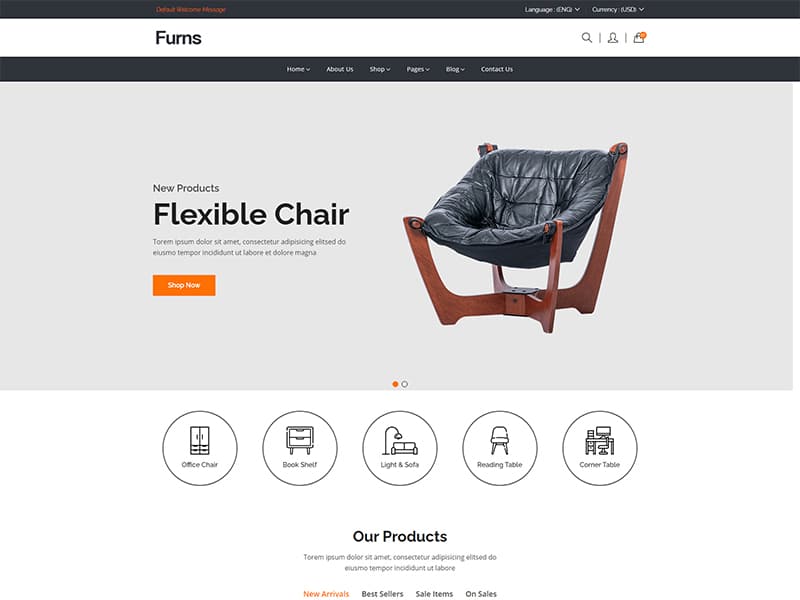Expand the Shop menu dropdown

[x=380, y=69]
